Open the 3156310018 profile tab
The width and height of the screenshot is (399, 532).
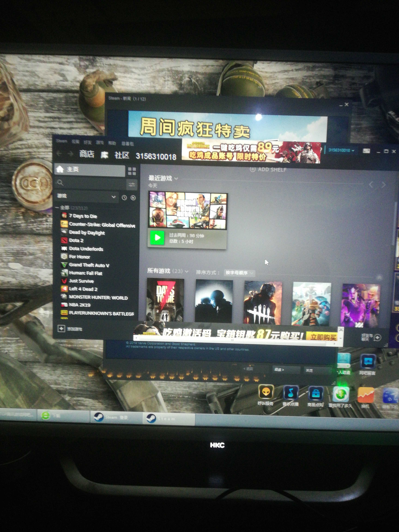(x=156, y=157)
